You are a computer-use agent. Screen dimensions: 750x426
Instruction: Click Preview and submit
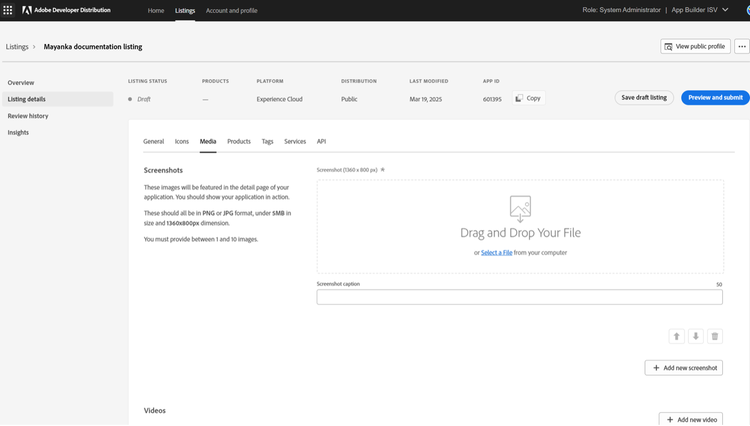pos(715,98)
